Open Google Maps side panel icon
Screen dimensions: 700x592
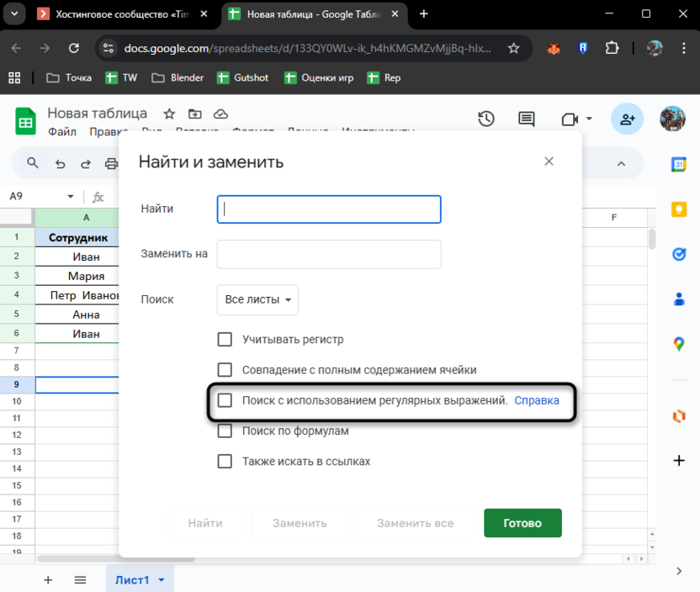[x=678, y=343]
